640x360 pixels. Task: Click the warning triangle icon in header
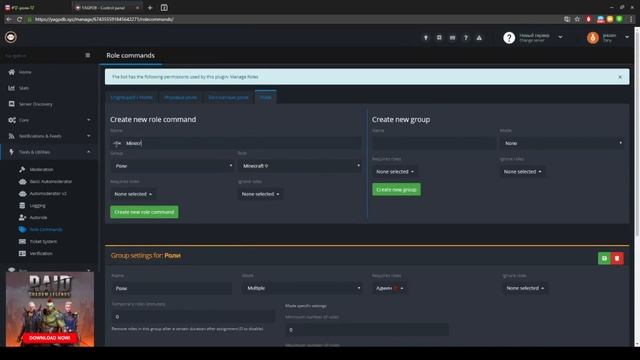[479, 38]
